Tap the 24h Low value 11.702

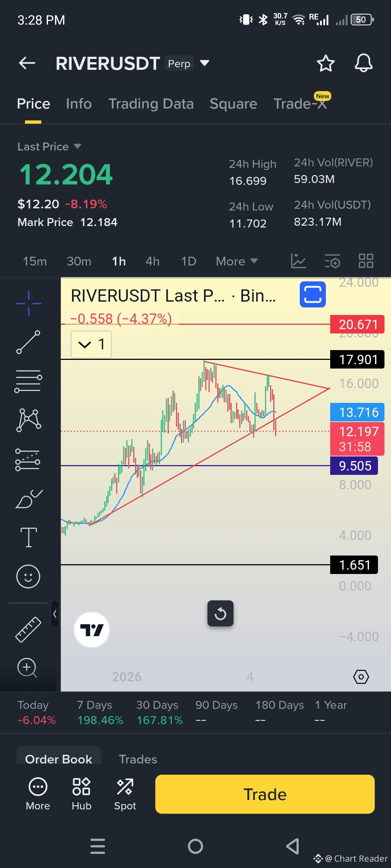pos(248,224)
